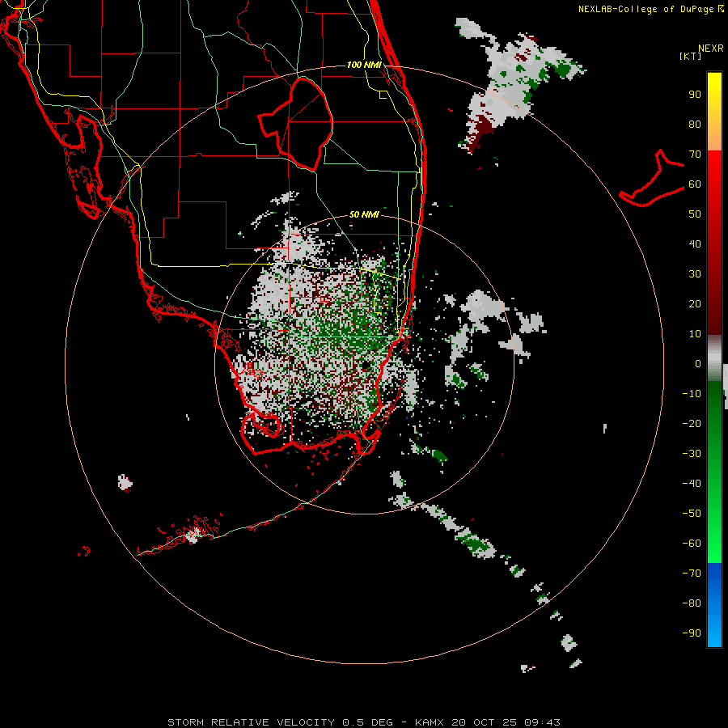
Task: Click the "-90" value at the scale's bottom
Action: [692, 633]
